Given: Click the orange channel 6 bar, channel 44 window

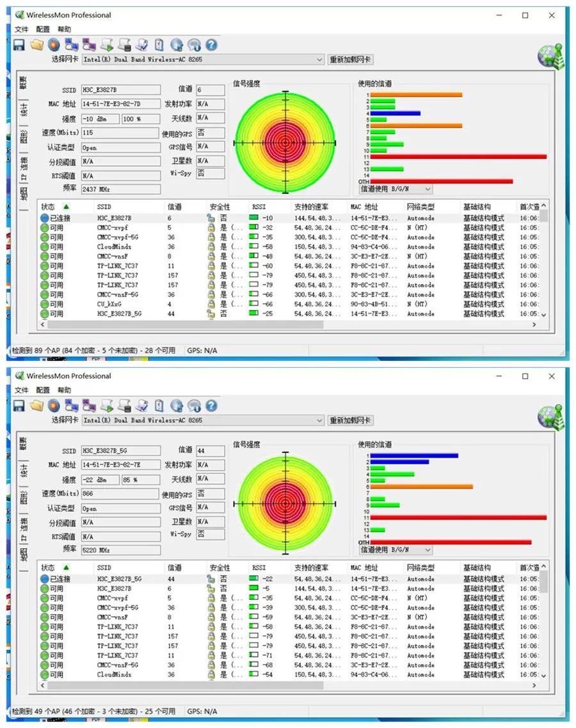Looking at the screenshot, I should (x=421, y=487).
